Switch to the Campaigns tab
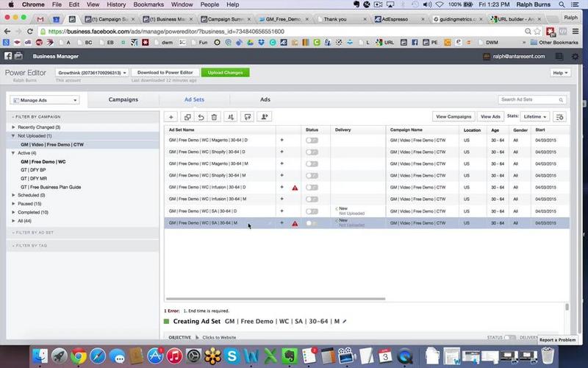 click(x=123, y=99)
